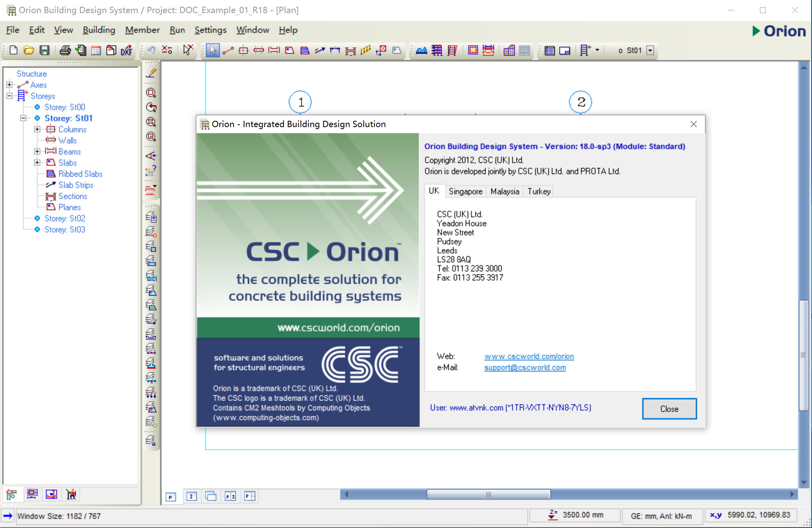Select Sections in the structure tree
812x528 pixels.
(x=73, y=196)
